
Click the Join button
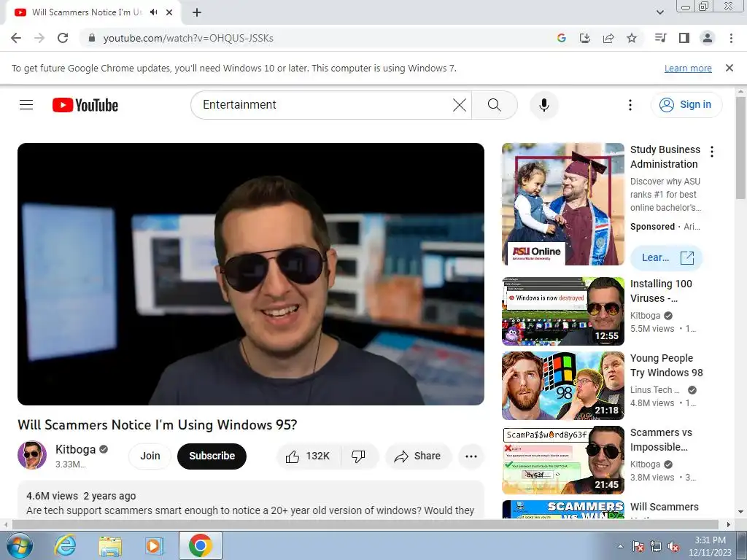click(x=150, y=456)
